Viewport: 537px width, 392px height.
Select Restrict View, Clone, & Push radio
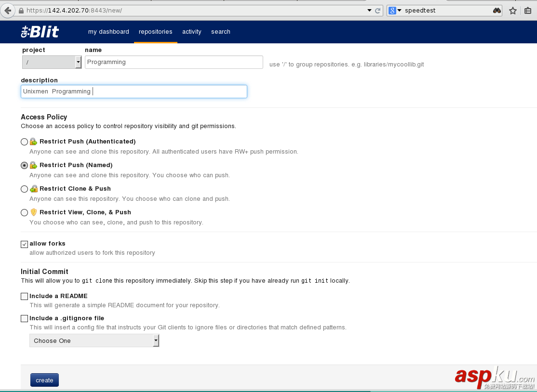(24, 212)
